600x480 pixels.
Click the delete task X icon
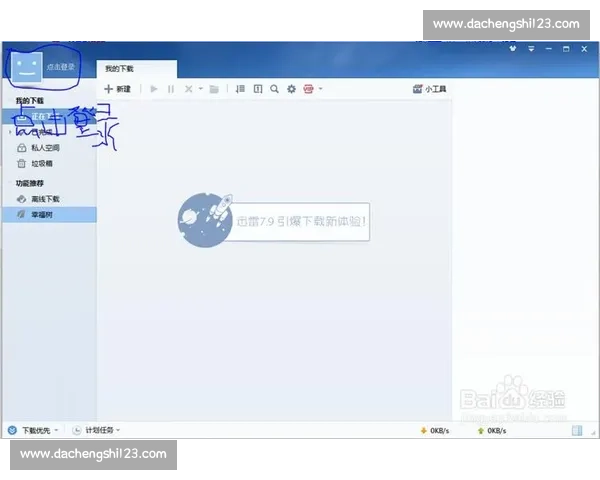(x=188, y=89)
